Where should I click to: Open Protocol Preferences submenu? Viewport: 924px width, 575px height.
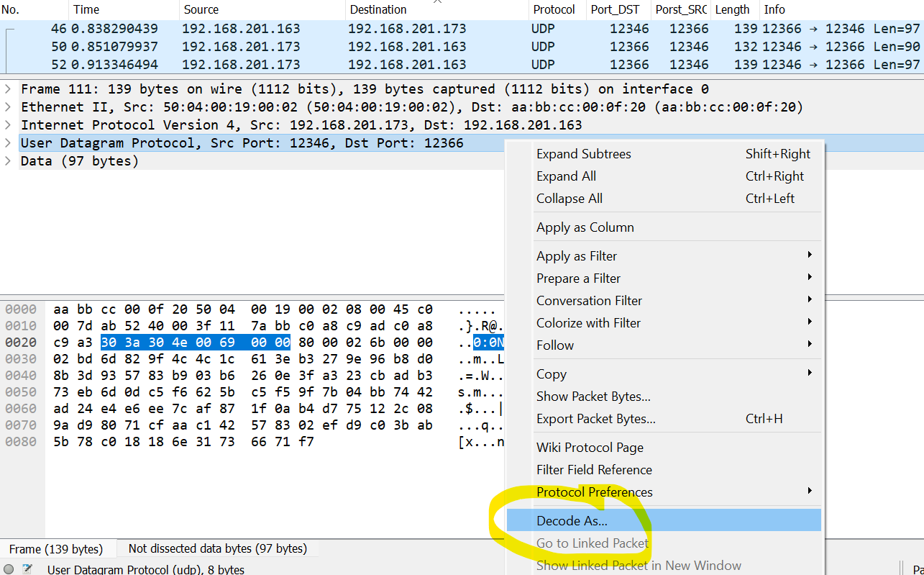point(664,492)
